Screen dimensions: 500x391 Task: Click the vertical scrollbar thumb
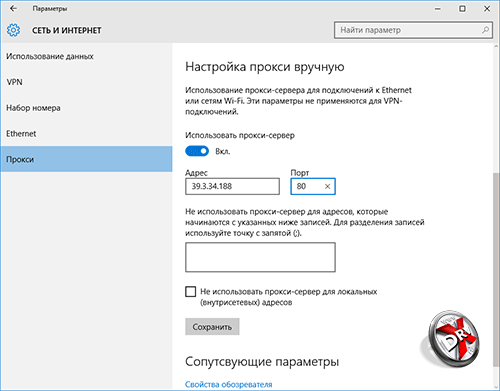click(496, 269)
